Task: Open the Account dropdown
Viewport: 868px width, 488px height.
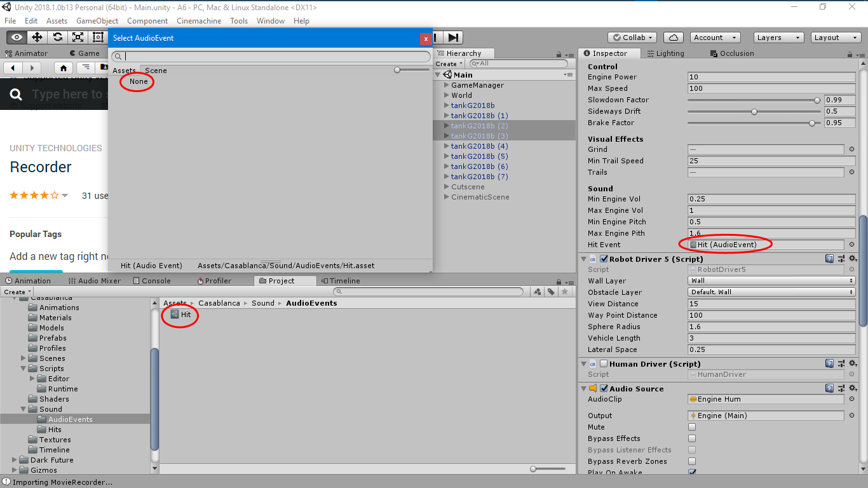Action: pyautogui.click(x=715, y=37)
